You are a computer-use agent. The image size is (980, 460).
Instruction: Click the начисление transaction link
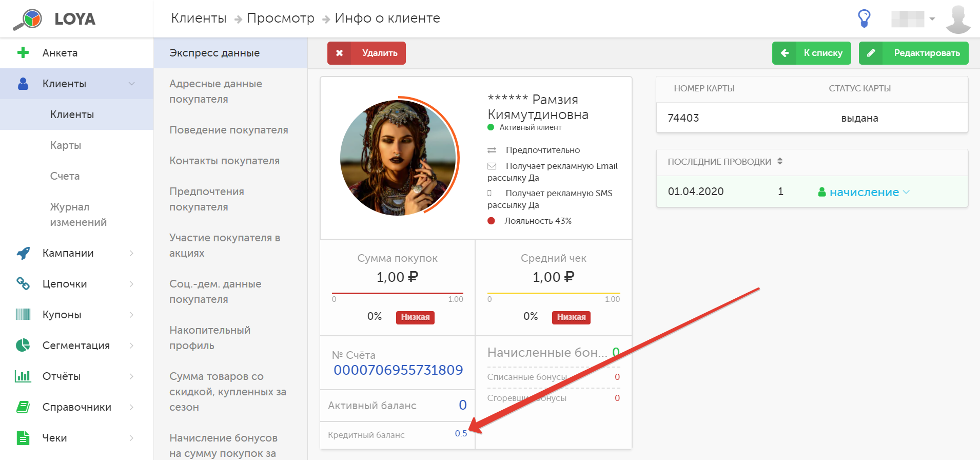click(864, 192)
